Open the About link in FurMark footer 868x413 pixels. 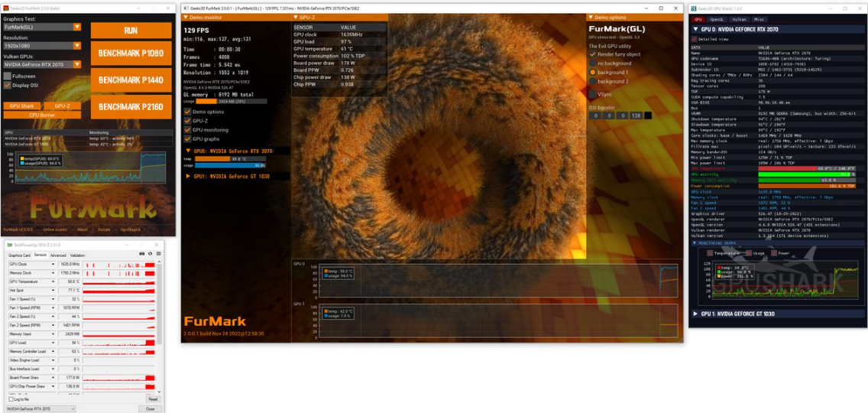click(82, 229)
